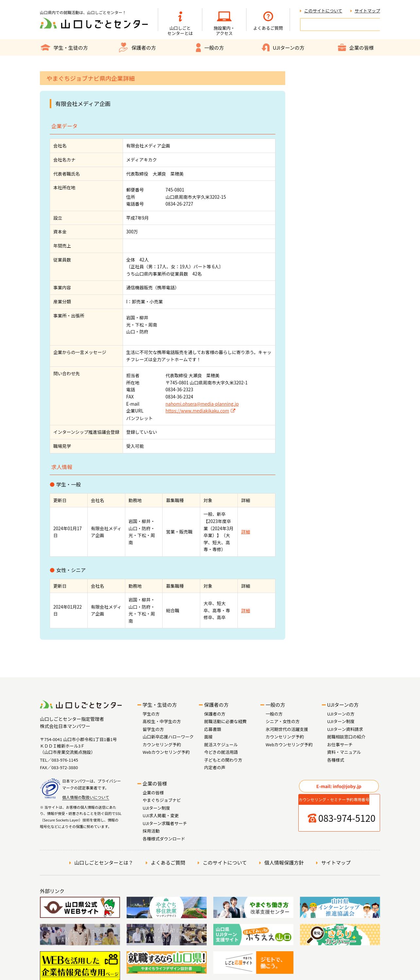Open footer link シニア・女性の方
The height and width of the screenshot is (980, 420).
283,722
